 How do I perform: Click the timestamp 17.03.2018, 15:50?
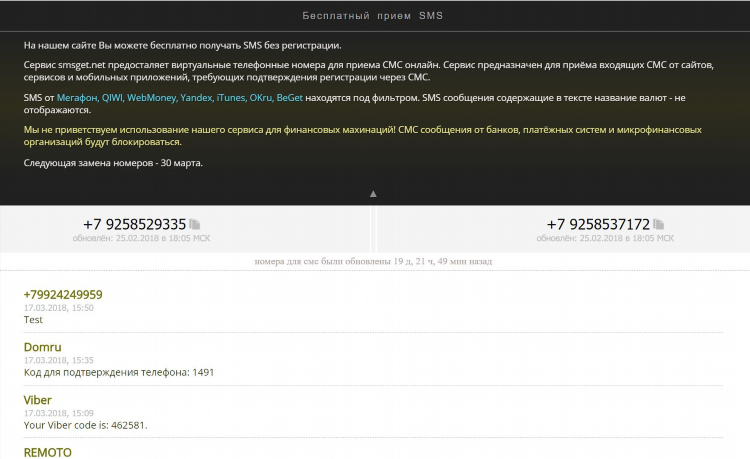58,308
